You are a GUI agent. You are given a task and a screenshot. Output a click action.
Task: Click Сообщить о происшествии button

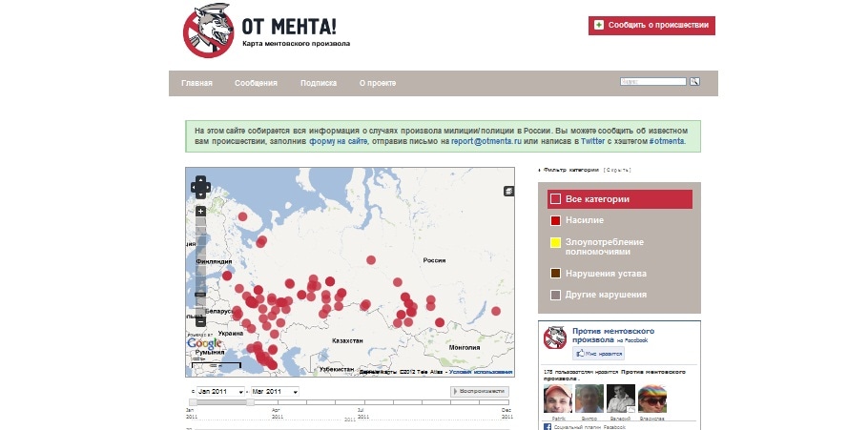(651, 26)
